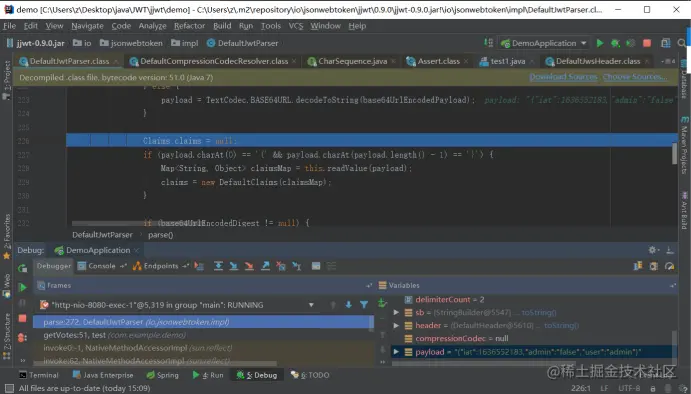Open the 6: TODO tool window button

click(x=310, y=375)
